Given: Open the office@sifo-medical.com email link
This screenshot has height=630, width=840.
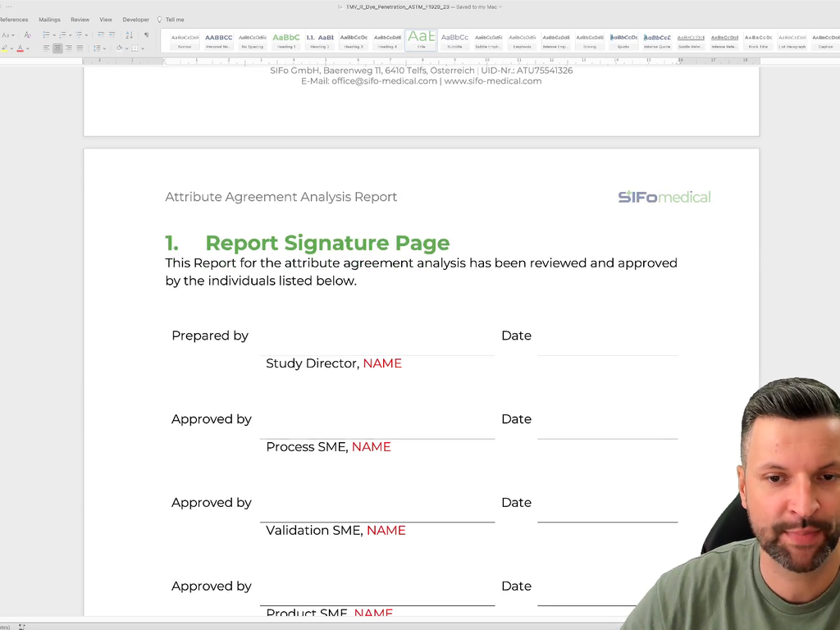Looking at the screenshot, I should tap(384, 81).
